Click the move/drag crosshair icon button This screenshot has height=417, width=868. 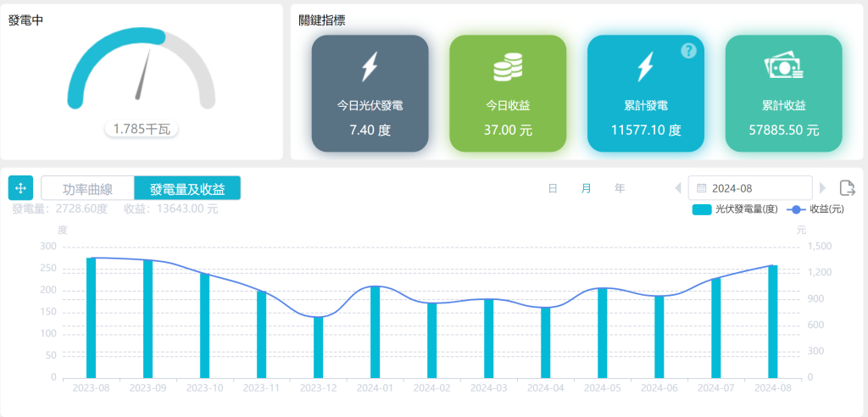click(x=20, y=188)
